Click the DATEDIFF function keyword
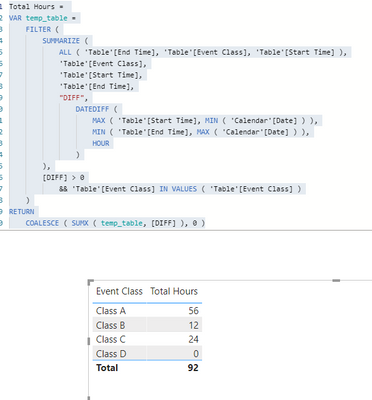The height and width of the screenshot is (400, 372). 92,109
